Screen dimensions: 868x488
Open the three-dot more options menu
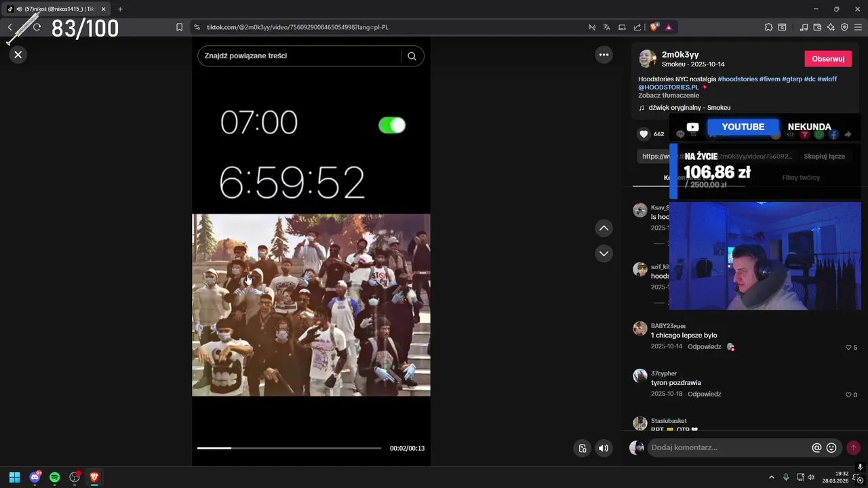604,55
